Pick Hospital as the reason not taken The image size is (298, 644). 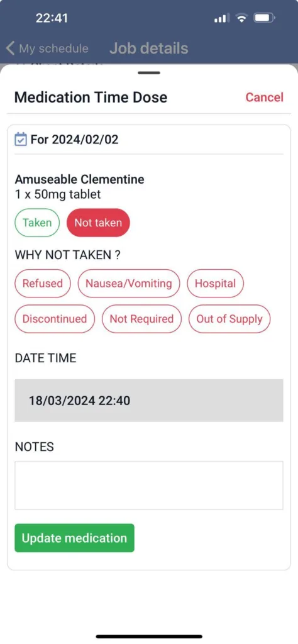215,284
